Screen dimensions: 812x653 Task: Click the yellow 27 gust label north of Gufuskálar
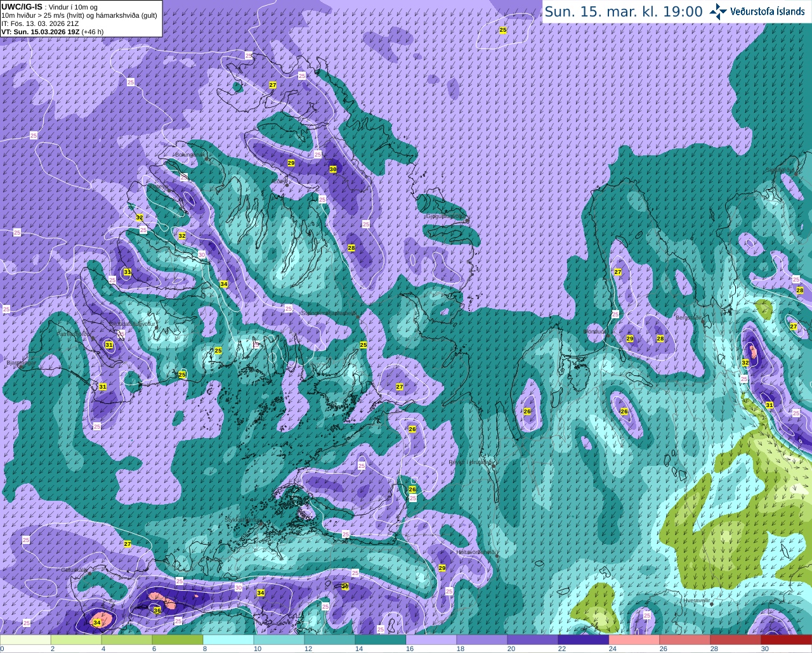click(x=128, y=544)
